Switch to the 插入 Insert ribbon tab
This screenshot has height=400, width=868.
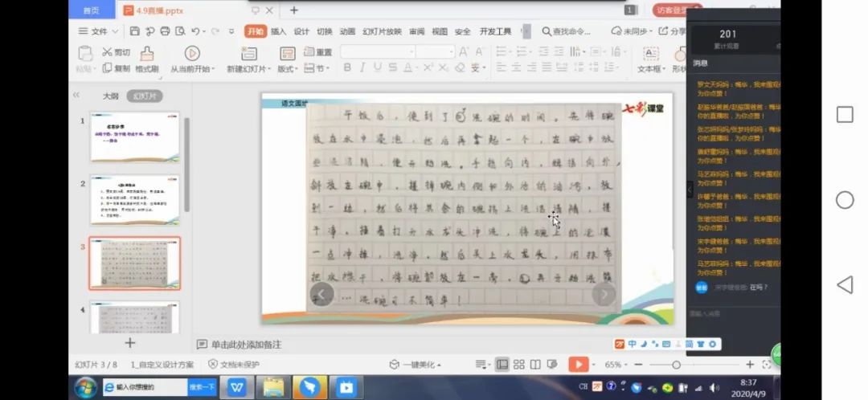[278, 31]
